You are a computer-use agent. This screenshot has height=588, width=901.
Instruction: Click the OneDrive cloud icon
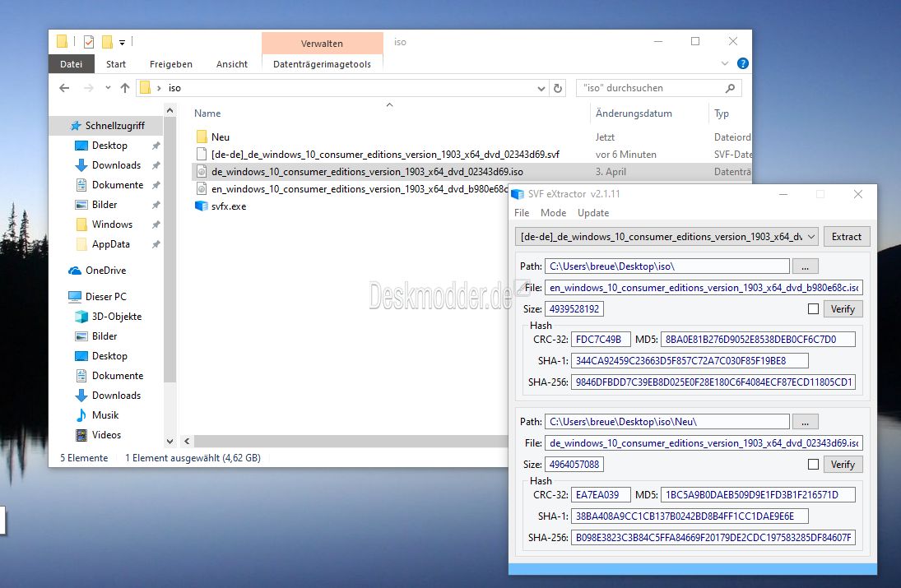click(75, 271)
